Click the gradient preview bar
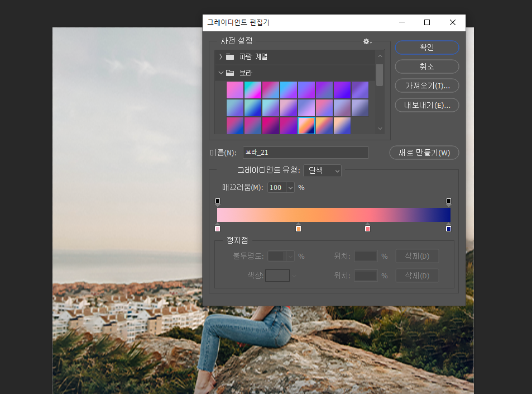The height and width of the screenshot is (394, 532). click(x=333, y=215)
